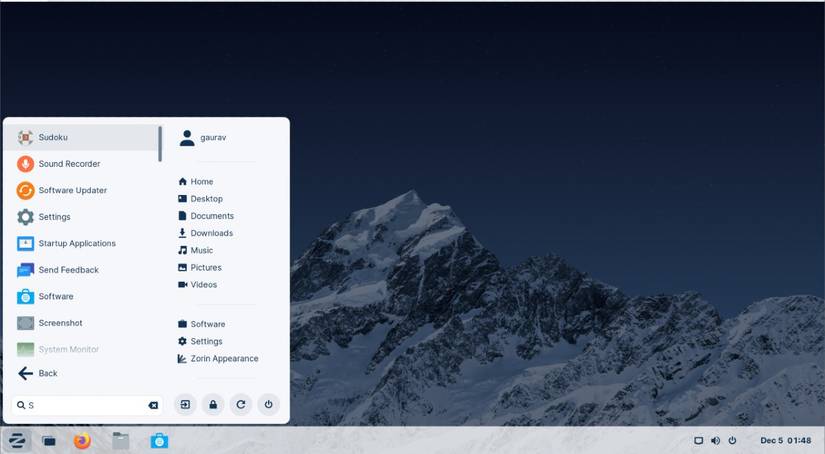Open Software from the shortcuts column
Screen dimensions: 825x454
pos(202,324)
